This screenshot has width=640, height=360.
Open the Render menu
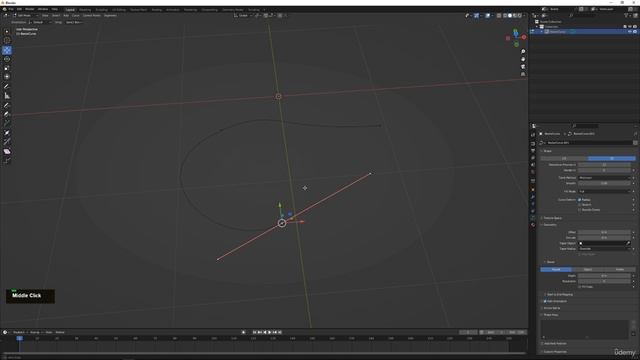(x=30, y=9)
